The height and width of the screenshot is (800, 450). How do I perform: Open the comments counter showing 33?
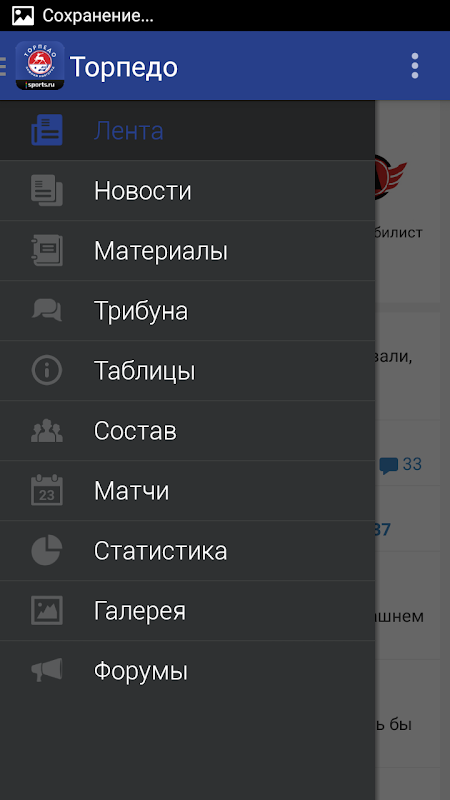401,465
